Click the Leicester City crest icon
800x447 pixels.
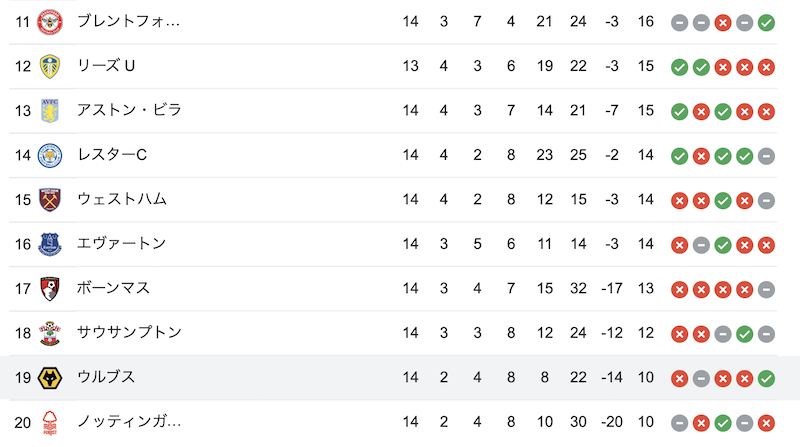(x=50, y=156)
